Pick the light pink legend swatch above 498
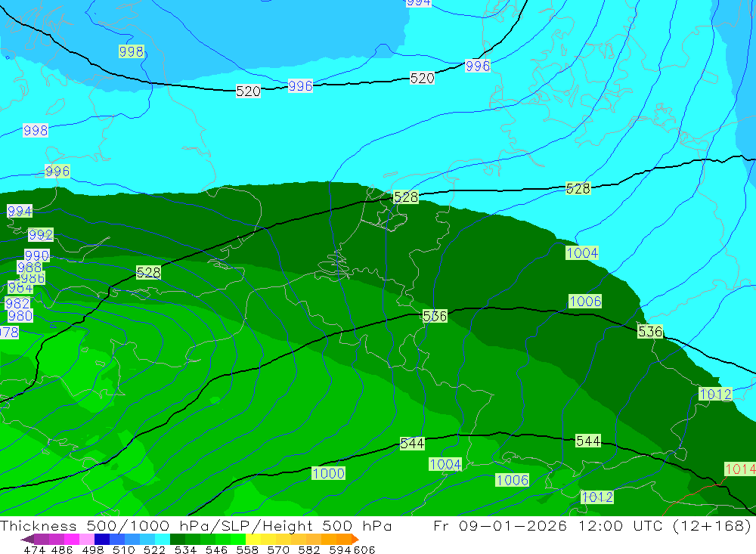This screenshot has width=756, height=554. [87, 539]
